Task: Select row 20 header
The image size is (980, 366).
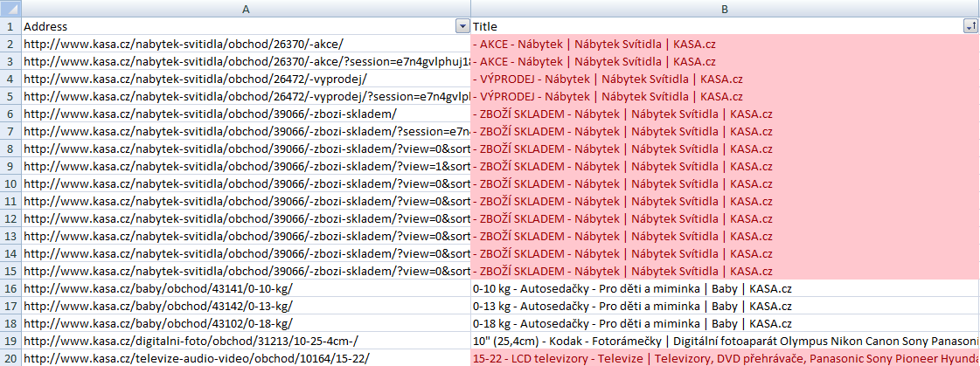Action: [10, 358]
